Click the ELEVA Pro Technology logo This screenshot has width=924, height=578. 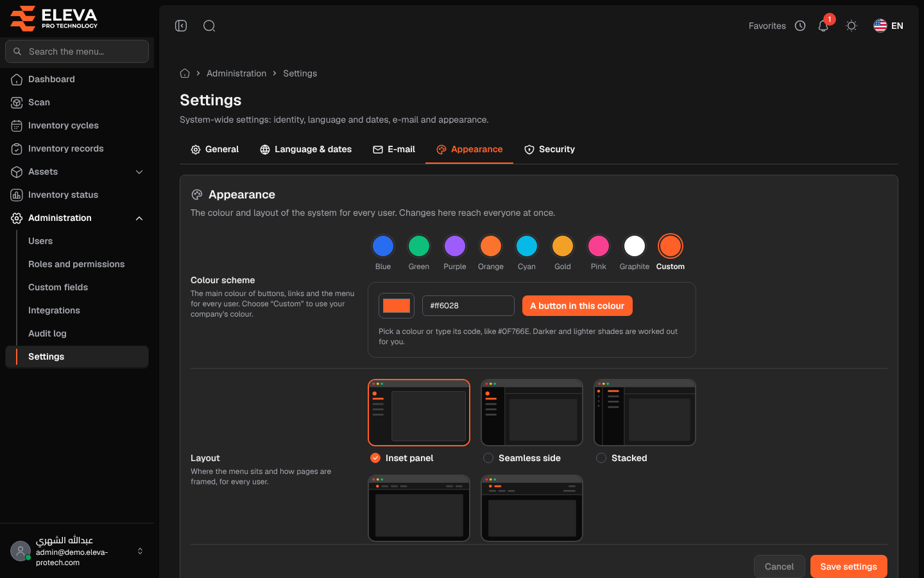(54, 18)
